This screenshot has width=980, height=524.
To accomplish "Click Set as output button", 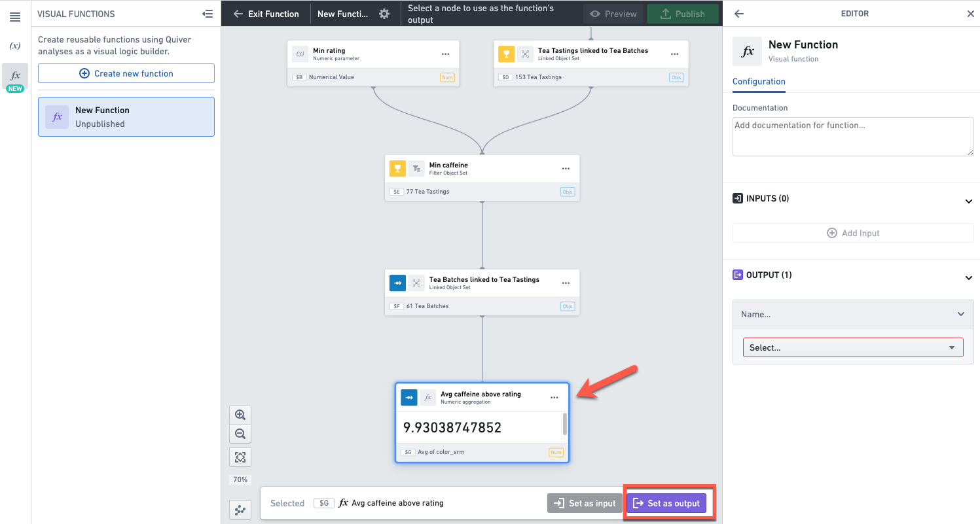I will click(x=666, y=503).
